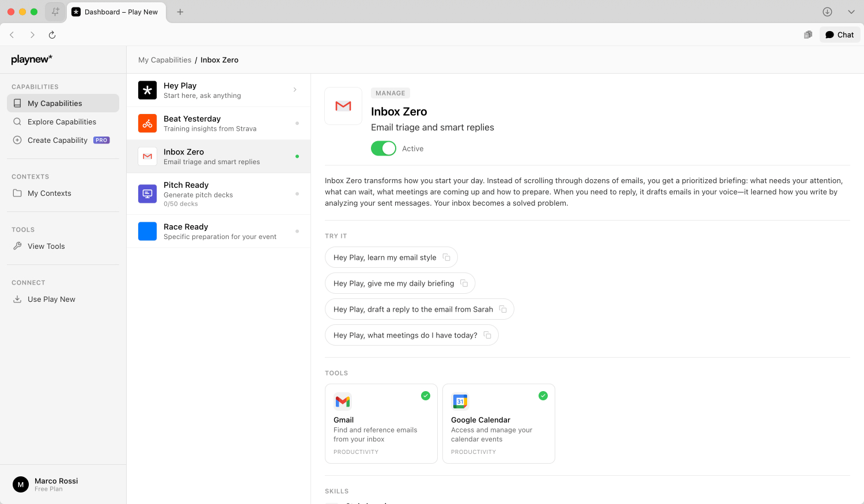Select Explore Capabilities in the sidebar

pyautogui.click(x=62, y=122)
